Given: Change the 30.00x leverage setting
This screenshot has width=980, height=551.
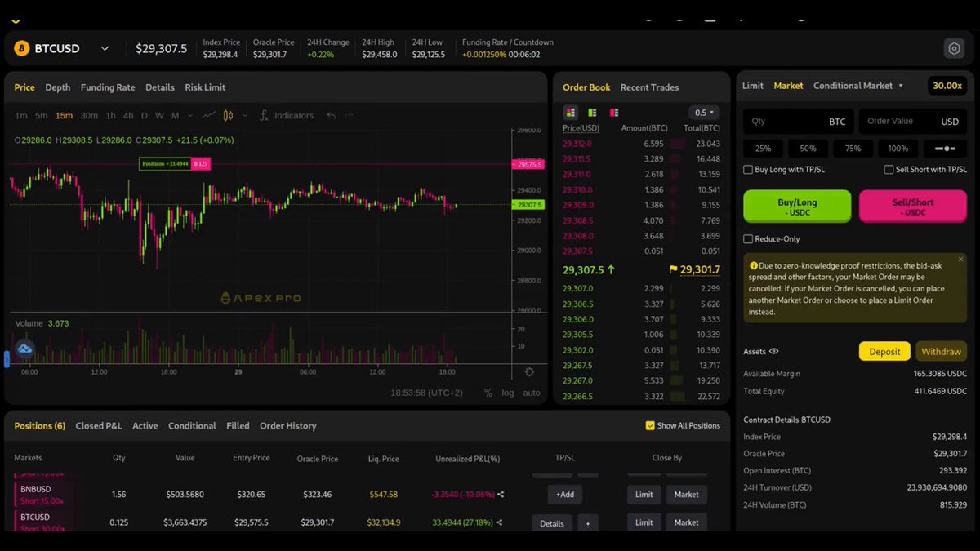Looking at the screenshot, I should (947, 86).
